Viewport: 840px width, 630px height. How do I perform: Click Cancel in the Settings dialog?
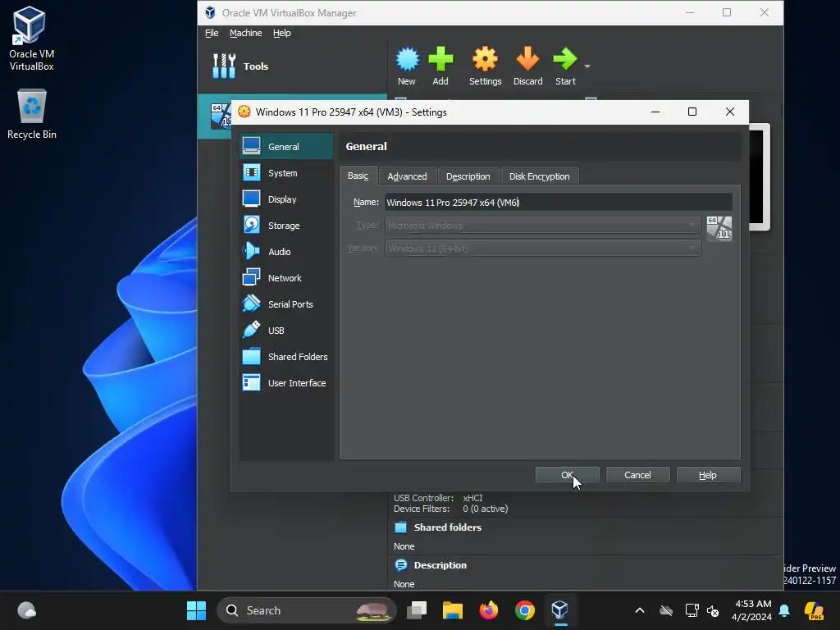(x=637, y=475)
